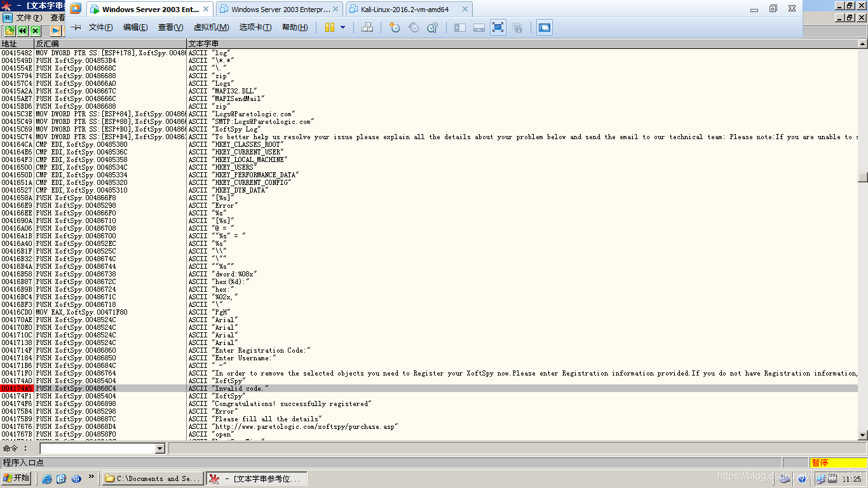The image size is (868, 488).
Task: Switch to C:\Documents and Se... taskbar window
Action: tap(153, 478)
